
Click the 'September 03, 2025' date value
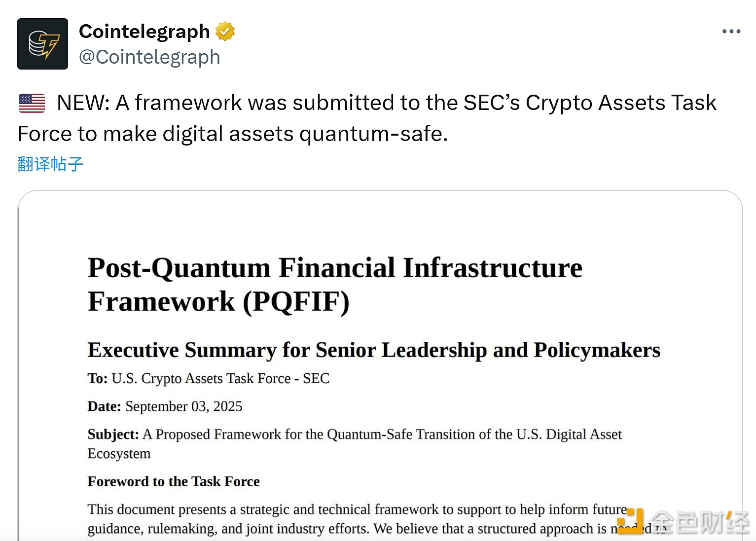pyautogui.click(x=183, y=406)
